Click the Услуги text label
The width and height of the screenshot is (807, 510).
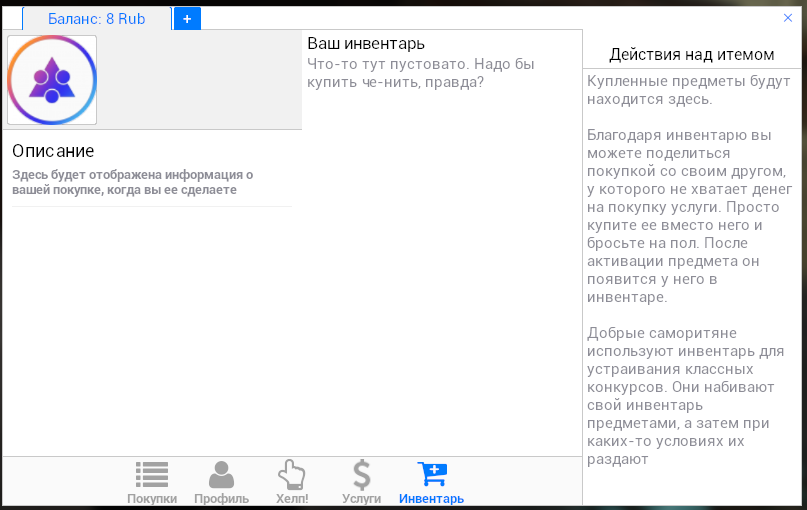(x=361, y=499)
